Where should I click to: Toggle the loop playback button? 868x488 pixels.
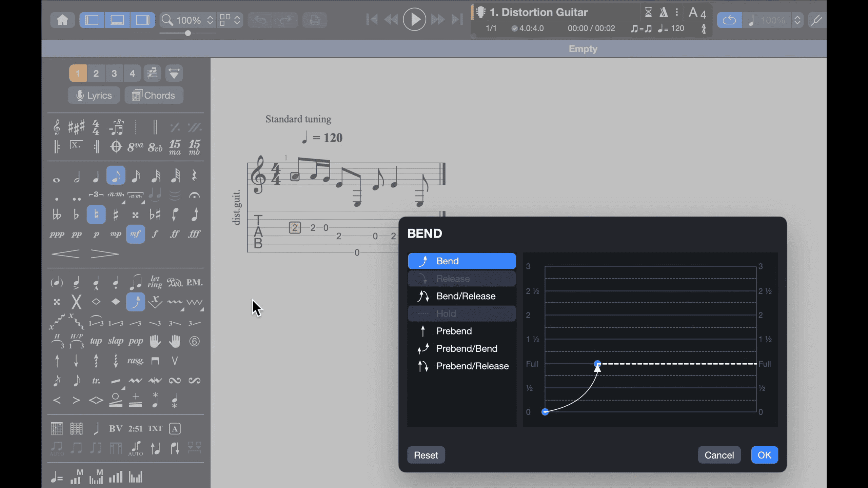tap(729, 20)
